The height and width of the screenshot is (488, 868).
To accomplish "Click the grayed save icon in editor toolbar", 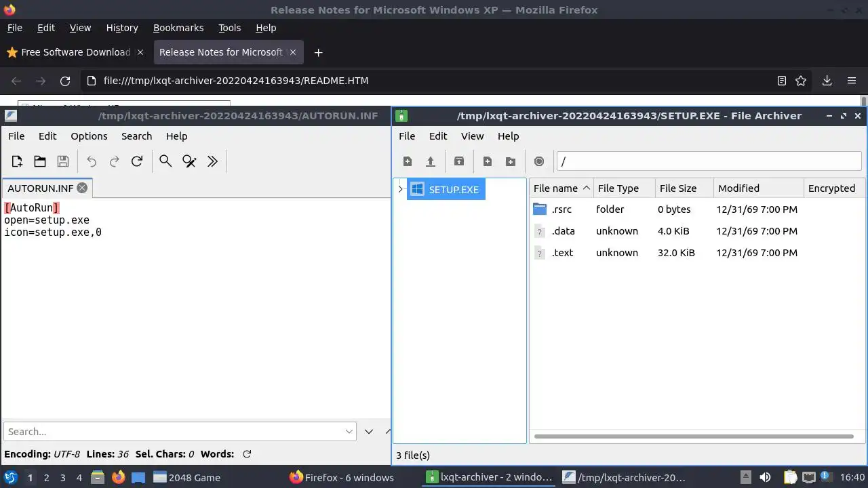I will (x=63, y=161).
